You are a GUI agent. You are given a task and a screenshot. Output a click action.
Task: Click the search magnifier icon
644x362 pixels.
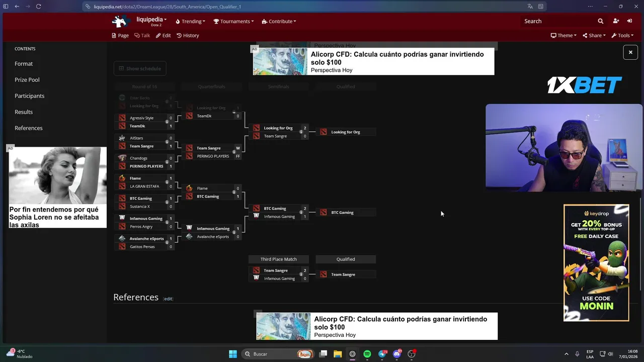(600, 21)
